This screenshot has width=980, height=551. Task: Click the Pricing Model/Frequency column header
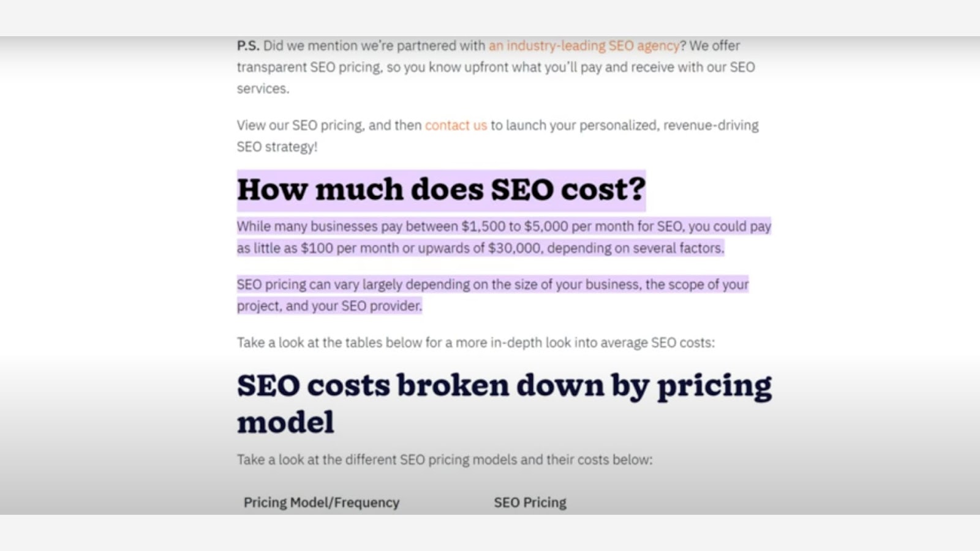pos(322,503)
